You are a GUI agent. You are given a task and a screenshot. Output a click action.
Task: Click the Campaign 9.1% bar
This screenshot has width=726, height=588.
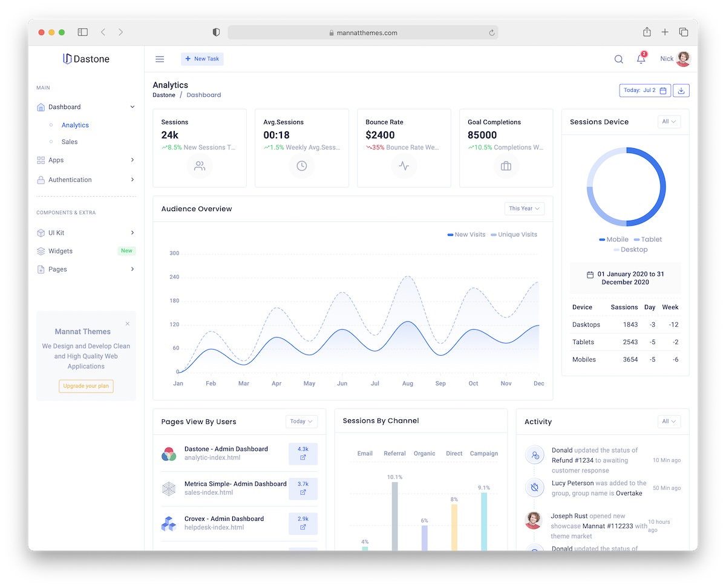point(484,521)
